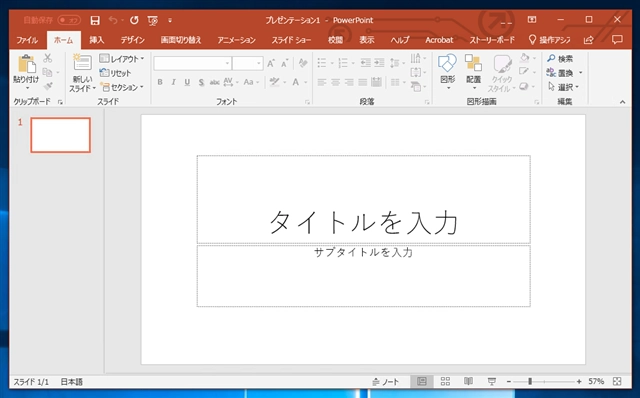Screen dimensions: 640x398
Task: Toggle the AutoSave (自動保存) switch
Action: point(69,20)
